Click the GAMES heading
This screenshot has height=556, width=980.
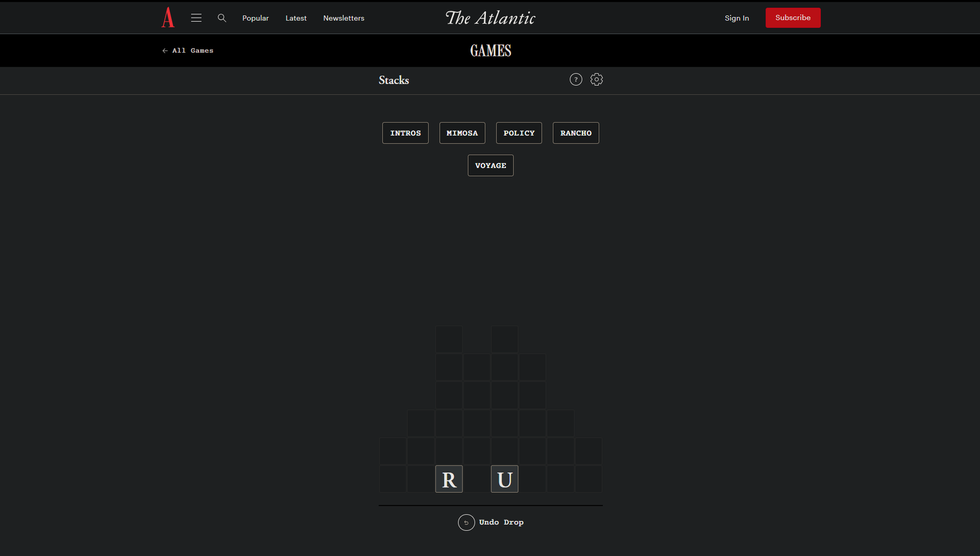(491, 50)
